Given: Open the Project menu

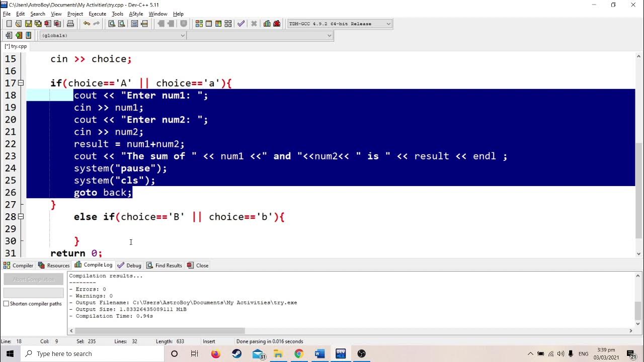Looking at the screenshot, I should [x=75, y=14].
